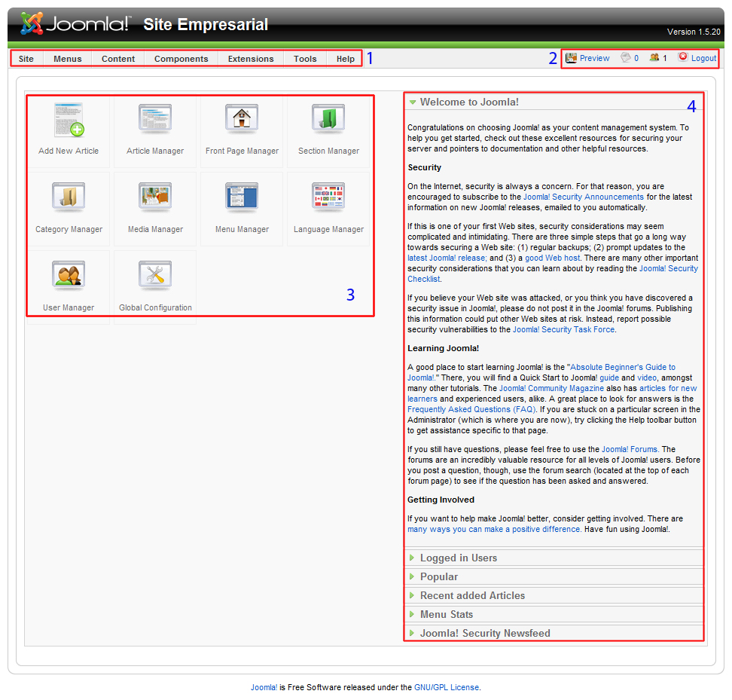Screen dimensions: 732x700
Task: Click the Joomla! link in footer
Action: coord(264,687)
